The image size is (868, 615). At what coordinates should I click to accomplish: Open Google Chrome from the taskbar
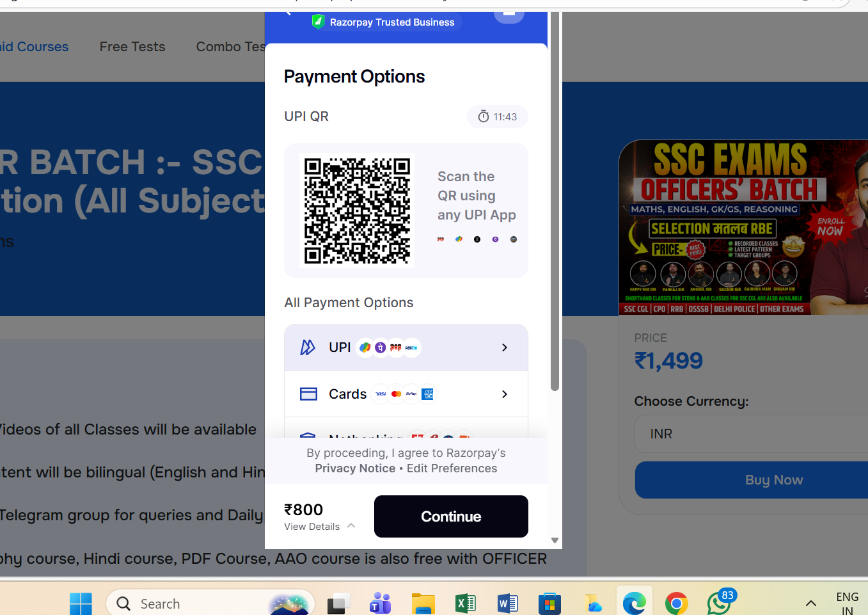(676, 603)
